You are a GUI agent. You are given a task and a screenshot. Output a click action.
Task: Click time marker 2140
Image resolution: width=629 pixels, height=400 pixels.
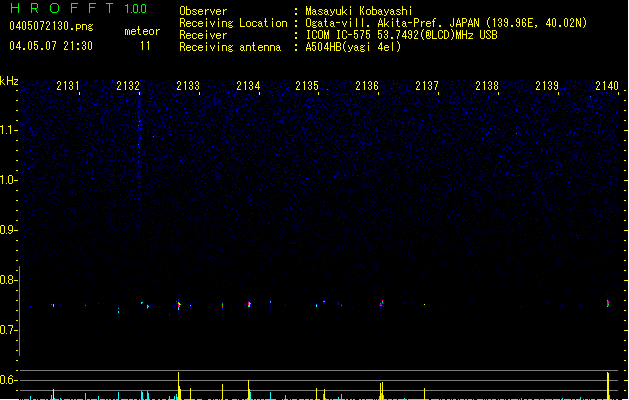pos(607,86)
